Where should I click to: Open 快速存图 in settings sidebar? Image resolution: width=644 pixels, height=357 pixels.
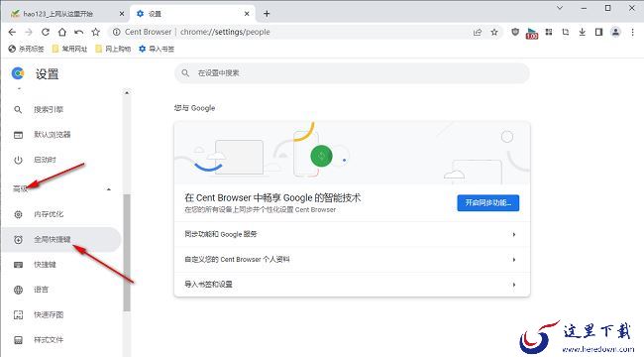(x=61, y=314)
